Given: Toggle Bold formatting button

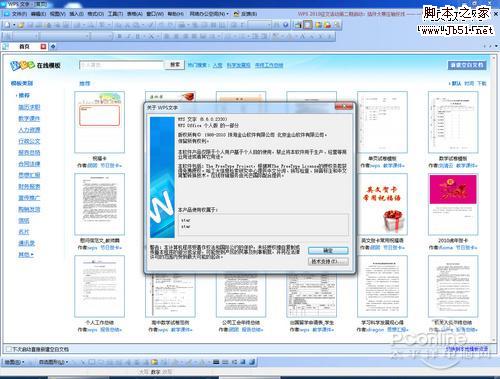Looking at the screenshot, I should 119,36.
